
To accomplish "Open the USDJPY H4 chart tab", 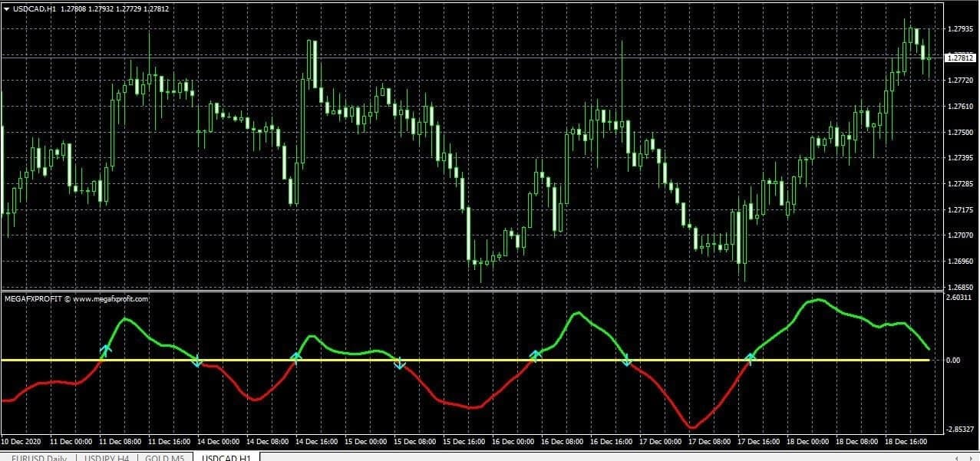I will point(106,456).
